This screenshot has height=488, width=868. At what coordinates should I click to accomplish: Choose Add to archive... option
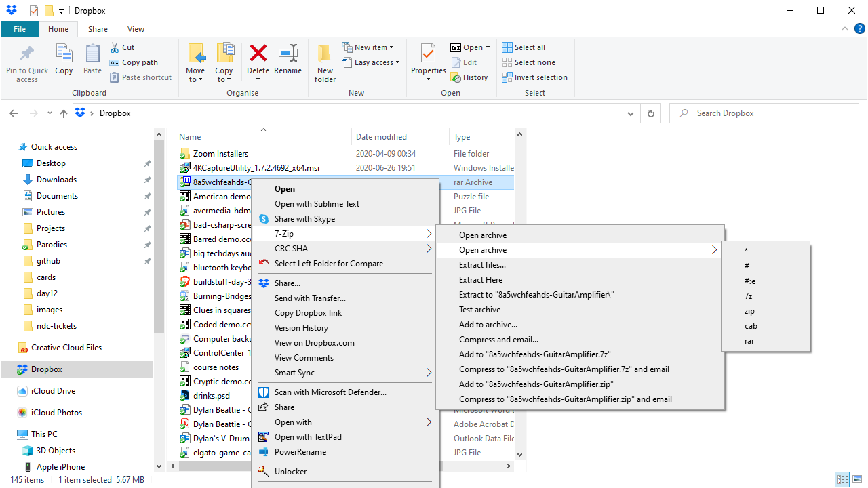[x=580, y=325]
